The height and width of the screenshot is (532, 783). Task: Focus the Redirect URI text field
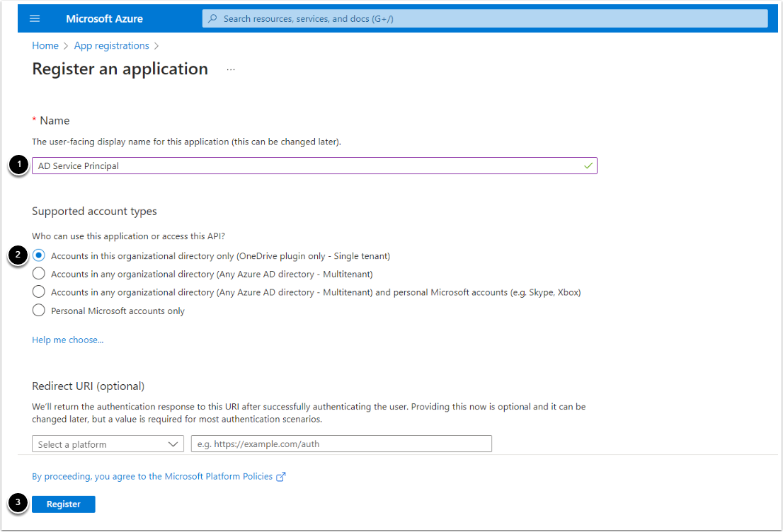(x=341, y=444)
